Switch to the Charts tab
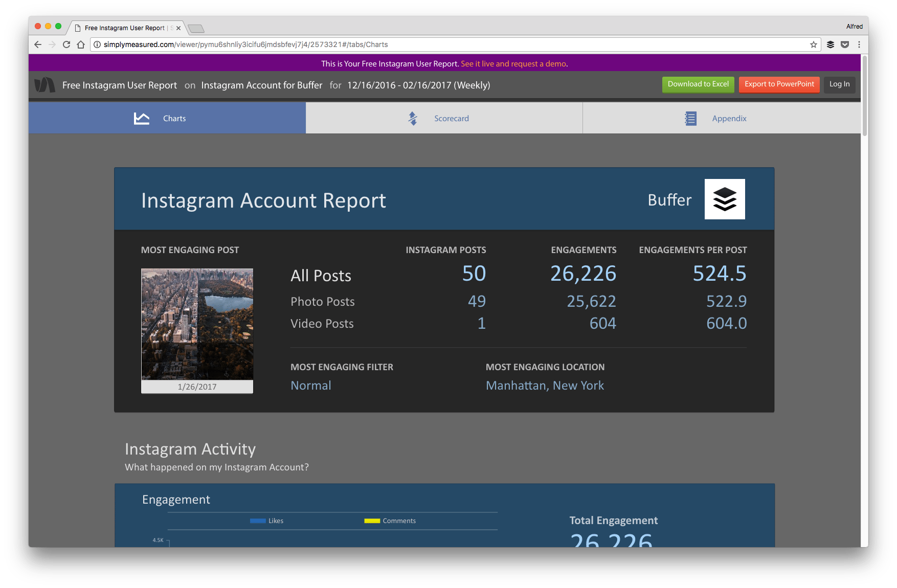Image resolution: width=897 pixels, height=588 pixels. pyautogui.click(x=167, y=118)
